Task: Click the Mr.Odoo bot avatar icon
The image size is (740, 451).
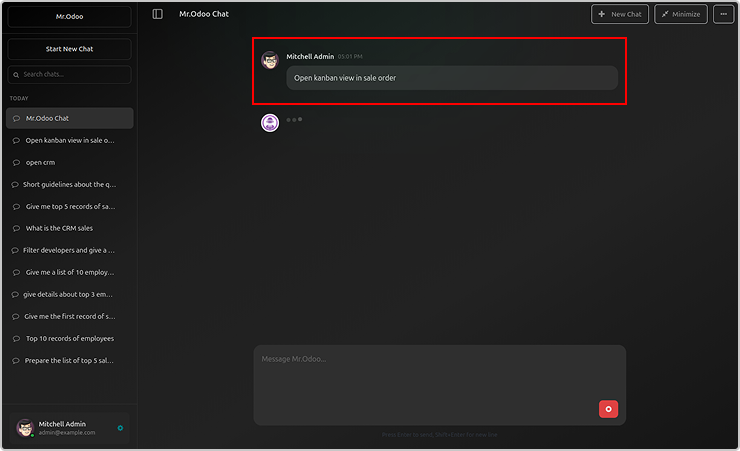Action: click(x=270, y=123)
